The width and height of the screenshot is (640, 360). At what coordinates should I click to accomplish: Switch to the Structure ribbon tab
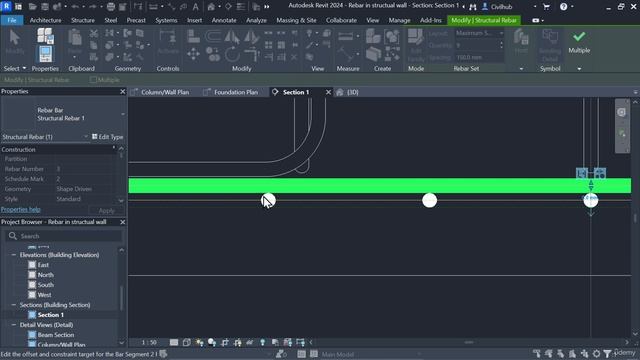pos(83,20)
